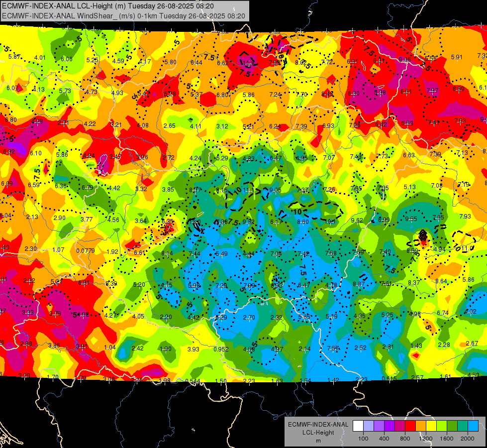
Task: Click the wind shear value 11.1
Action: [x=248, y=190]
